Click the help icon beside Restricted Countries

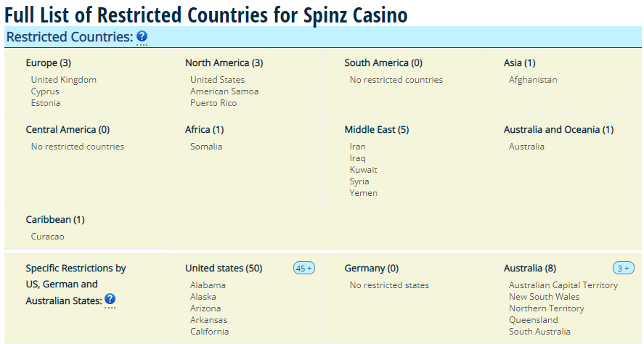[142, 36]
